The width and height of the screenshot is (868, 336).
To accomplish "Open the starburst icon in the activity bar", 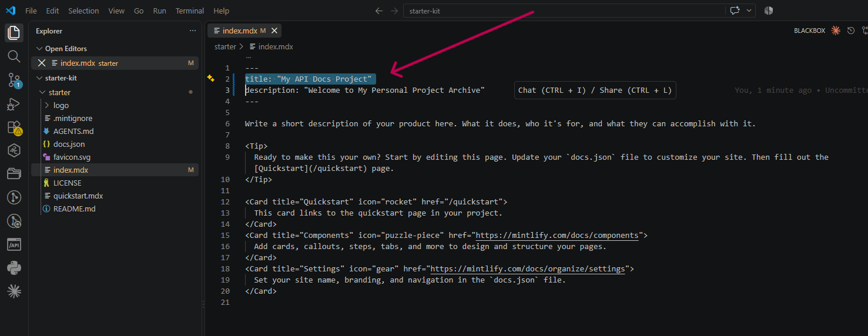I will (x=14, y=291).
